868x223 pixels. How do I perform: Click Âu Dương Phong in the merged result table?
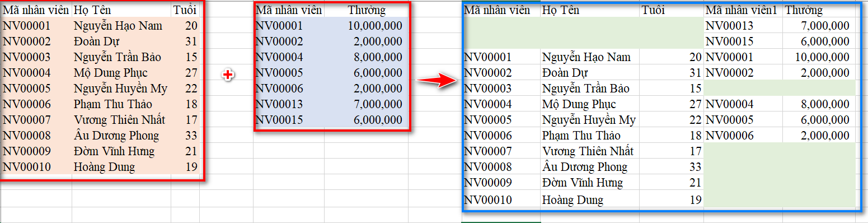[585, 167]
